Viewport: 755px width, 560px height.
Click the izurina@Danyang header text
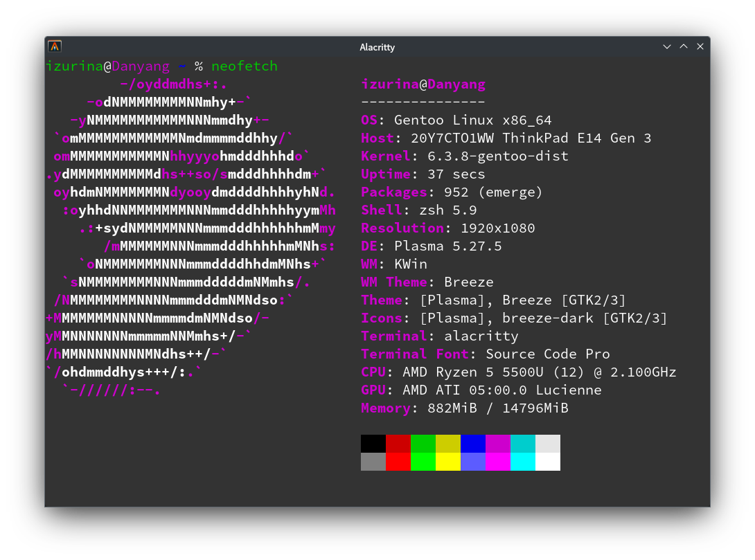point(423,84)
